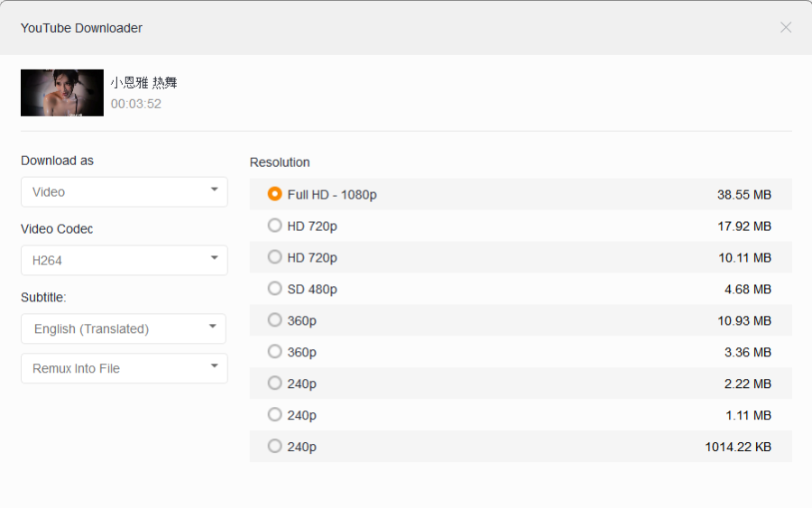The height and width of the screenshot is (508, 812).
Task: Close the YouTube Downloader dialog
Action: click(x=786, y=27)
